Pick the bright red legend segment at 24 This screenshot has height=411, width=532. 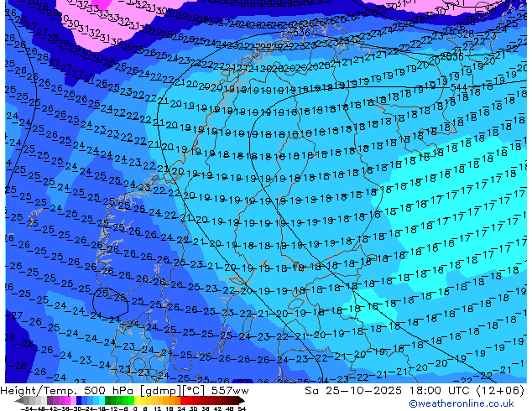click(183, 400)
